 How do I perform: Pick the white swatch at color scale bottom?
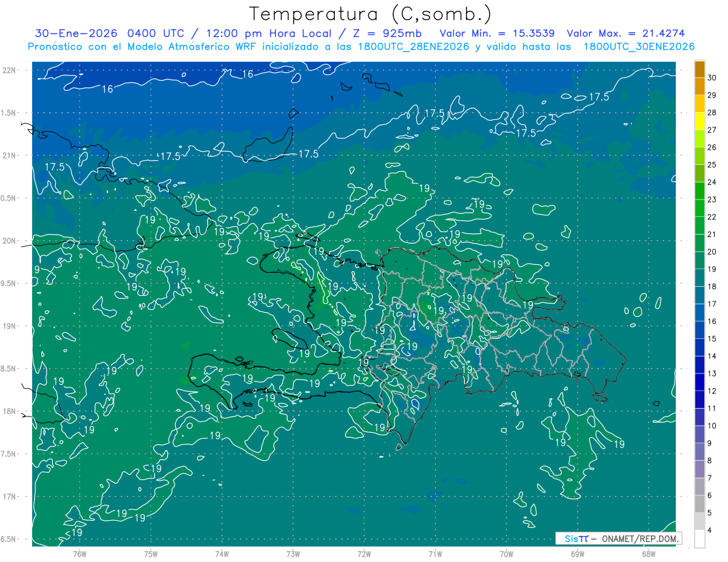(x=699, y=538)
